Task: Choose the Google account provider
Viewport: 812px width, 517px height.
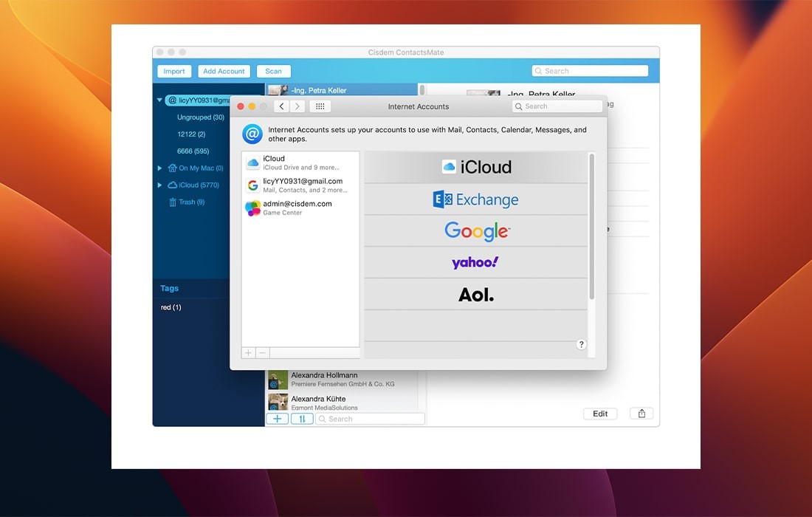Action: [476, 231]
